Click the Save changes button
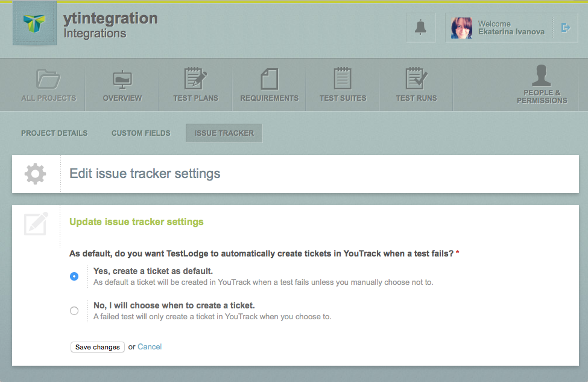 (x=97, y=347)
